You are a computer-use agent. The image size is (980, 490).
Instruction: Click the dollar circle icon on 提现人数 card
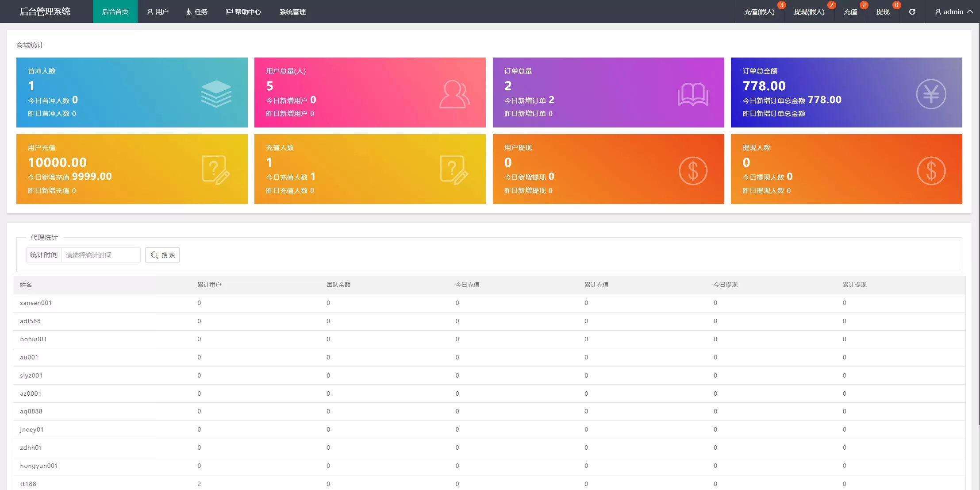point(931,171)
